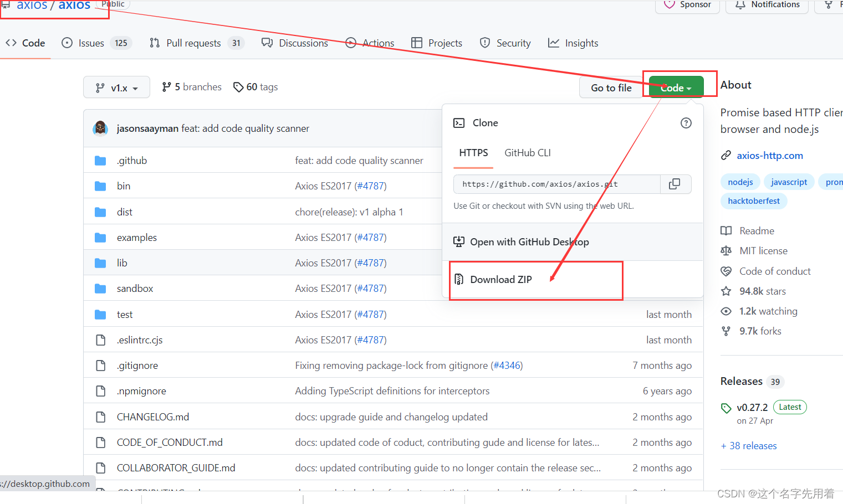
Task: Open the + 38 releases link
Action: point(749,446)
